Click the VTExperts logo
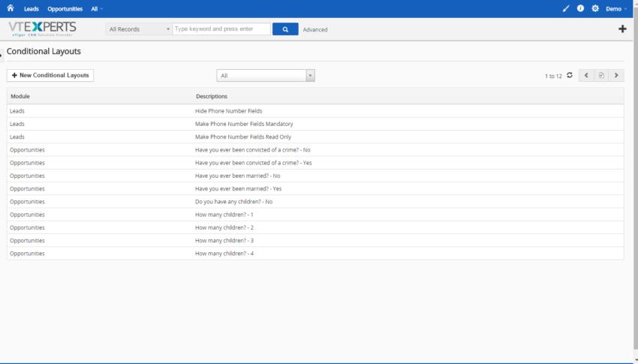The image size is (638, 364). tap(42, 29)
